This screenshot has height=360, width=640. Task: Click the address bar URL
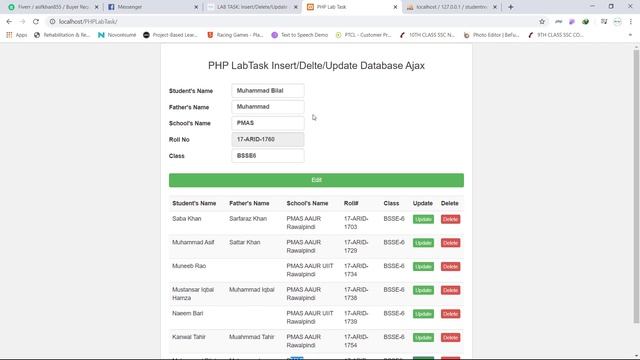click(x=88, y=22)
